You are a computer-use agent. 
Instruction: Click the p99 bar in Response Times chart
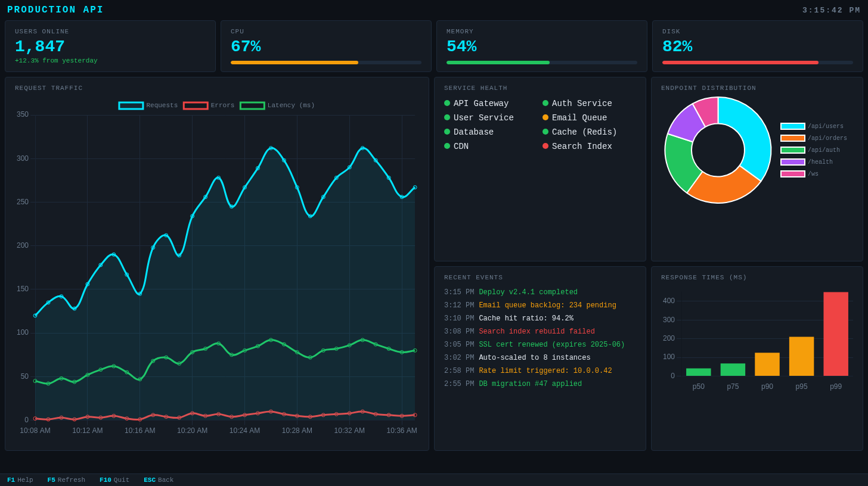coord(835,334)
